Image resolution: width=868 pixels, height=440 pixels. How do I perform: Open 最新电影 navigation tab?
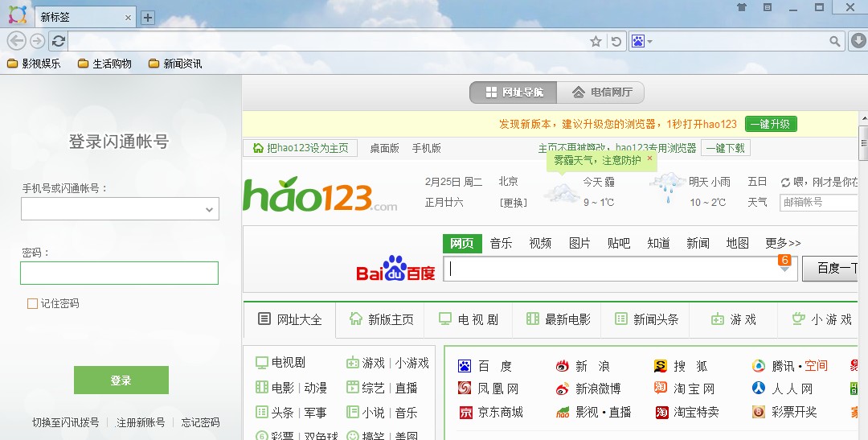558,319
